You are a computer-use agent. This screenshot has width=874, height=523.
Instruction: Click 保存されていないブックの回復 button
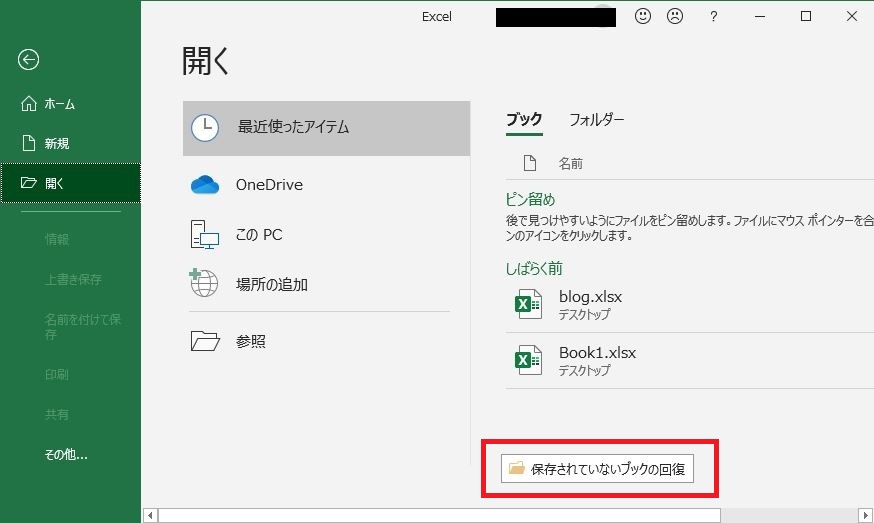(597, 468)
